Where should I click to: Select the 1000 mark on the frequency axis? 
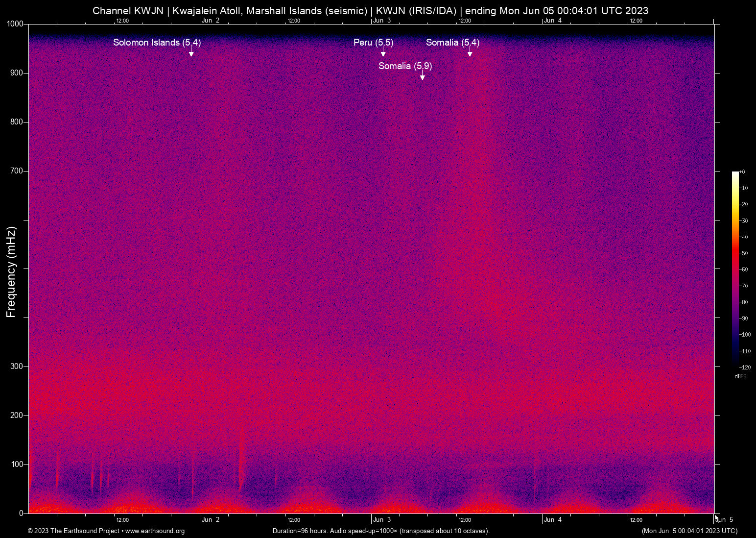tap(15, 24)
